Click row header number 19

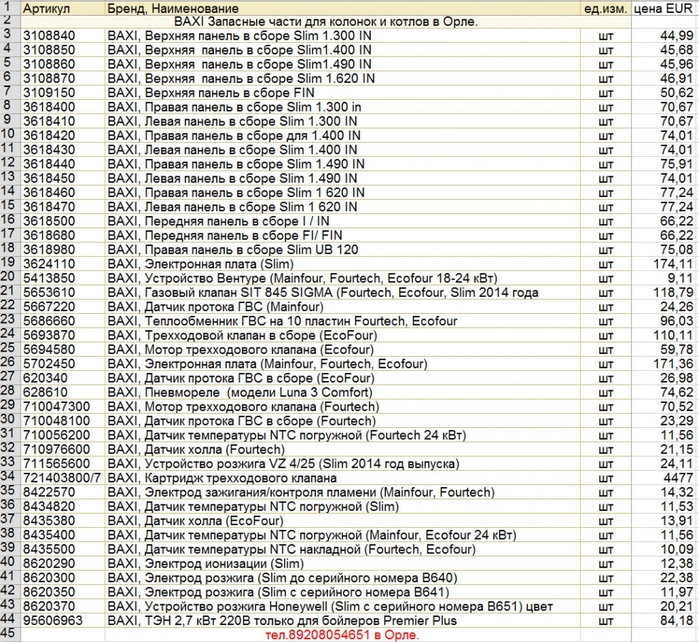click(x=9, y=263)
